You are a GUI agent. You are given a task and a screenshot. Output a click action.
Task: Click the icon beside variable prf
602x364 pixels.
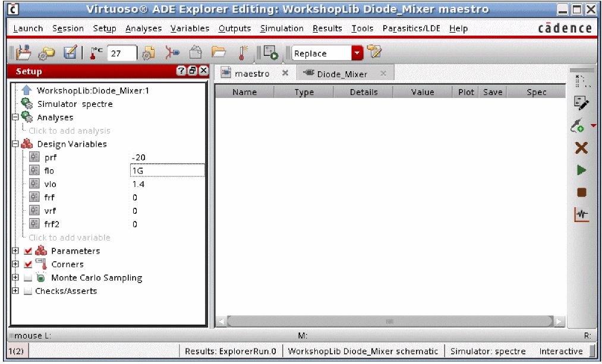pyautogui.click(x=34, y=157)
